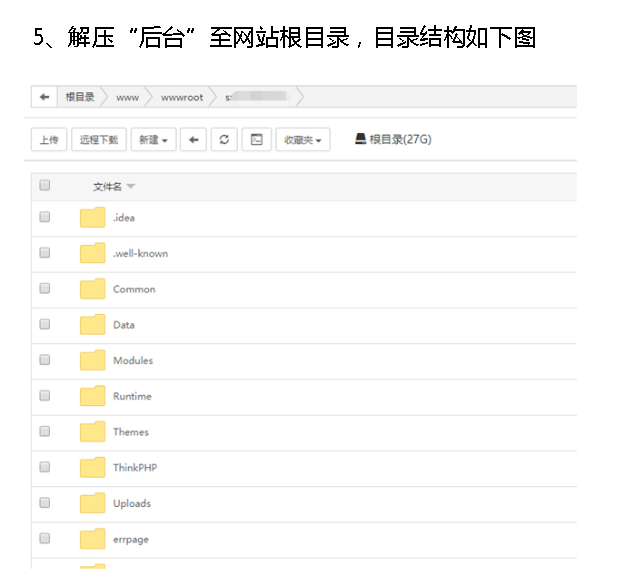Open the .well-known folder name
Screen dimensions: 637x588
coord(141,254)
